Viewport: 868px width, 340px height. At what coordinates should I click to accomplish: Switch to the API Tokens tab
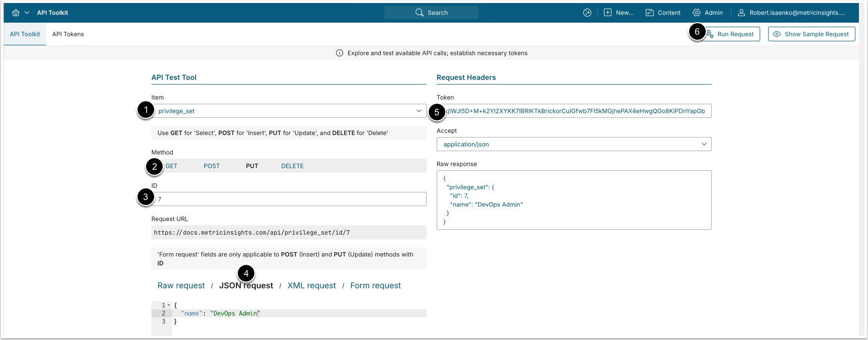pos(68,34)
